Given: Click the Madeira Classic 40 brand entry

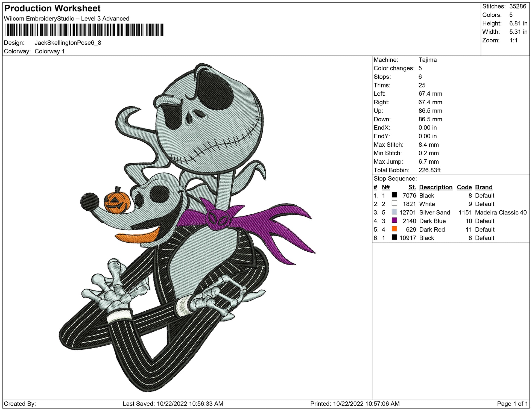Looking at the screenshot, I should 501,212.
